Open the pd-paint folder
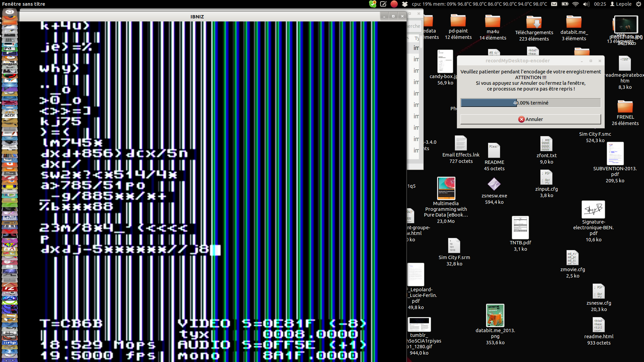 pos(458,21)
